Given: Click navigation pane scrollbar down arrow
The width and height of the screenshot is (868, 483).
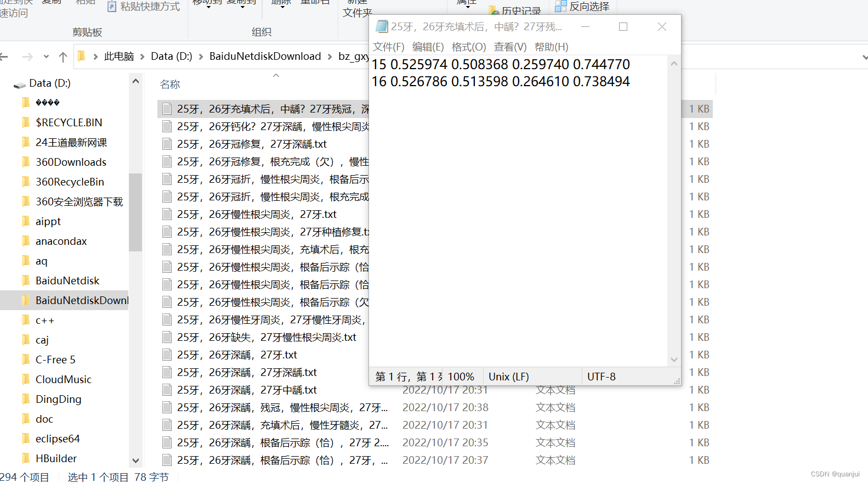Looking at the screenshot, I should coord(136,460).
